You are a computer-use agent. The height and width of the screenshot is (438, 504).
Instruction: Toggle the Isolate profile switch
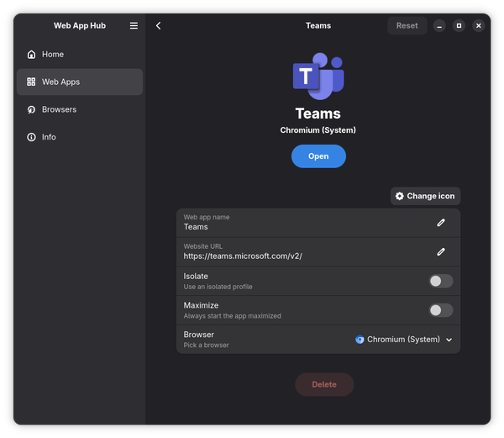point(441,281)
